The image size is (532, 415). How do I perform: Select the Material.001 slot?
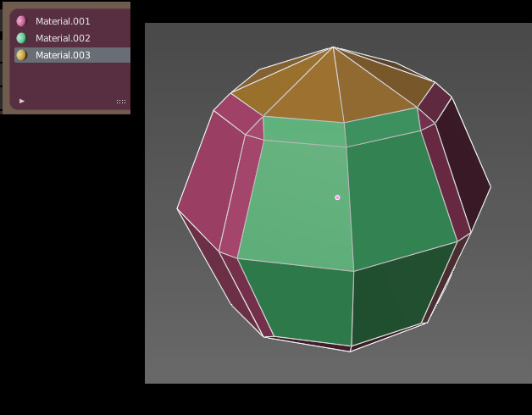click(72, 21)
